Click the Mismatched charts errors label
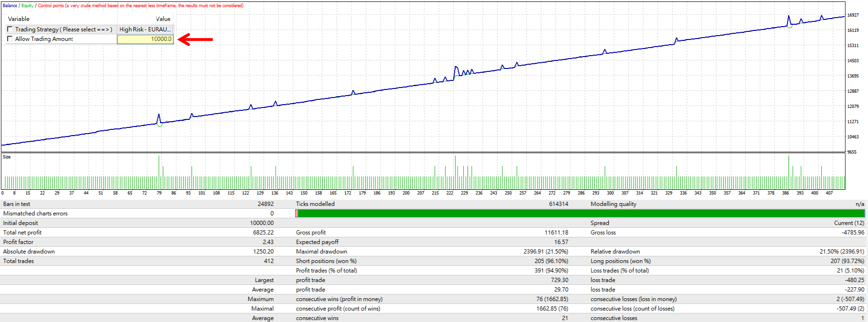This screenshot has width=868, height=322. [35, 214]
